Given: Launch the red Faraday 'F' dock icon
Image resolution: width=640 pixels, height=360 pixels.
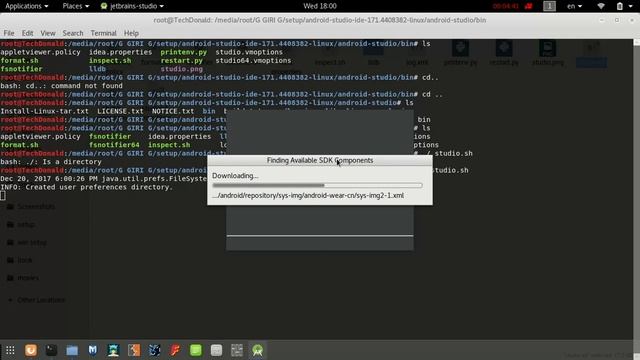Looking at the screenshot, I should coord(175,350).
